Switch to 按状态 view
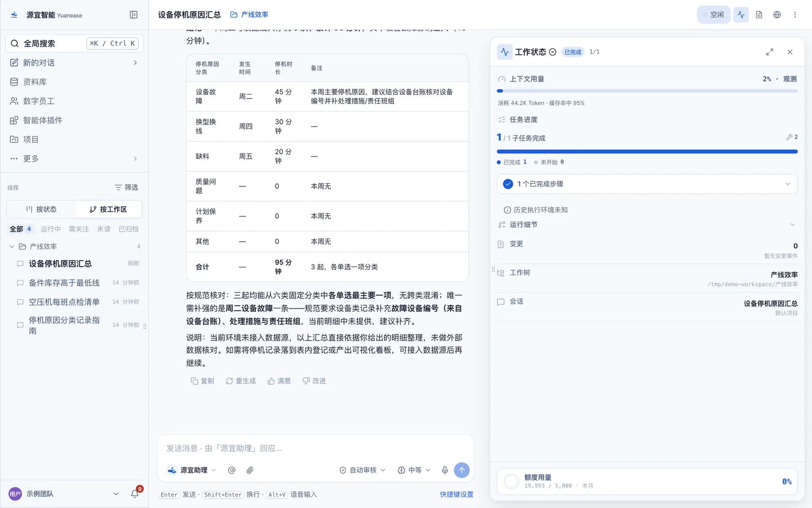This screenshot has height=508, width=812. click(41, 209)
